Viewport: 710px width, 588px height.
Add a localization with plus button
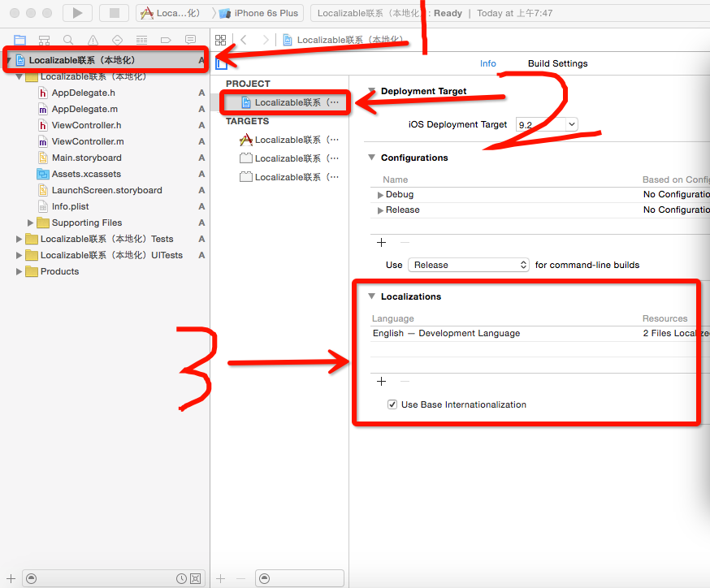(x=381, y=381)
